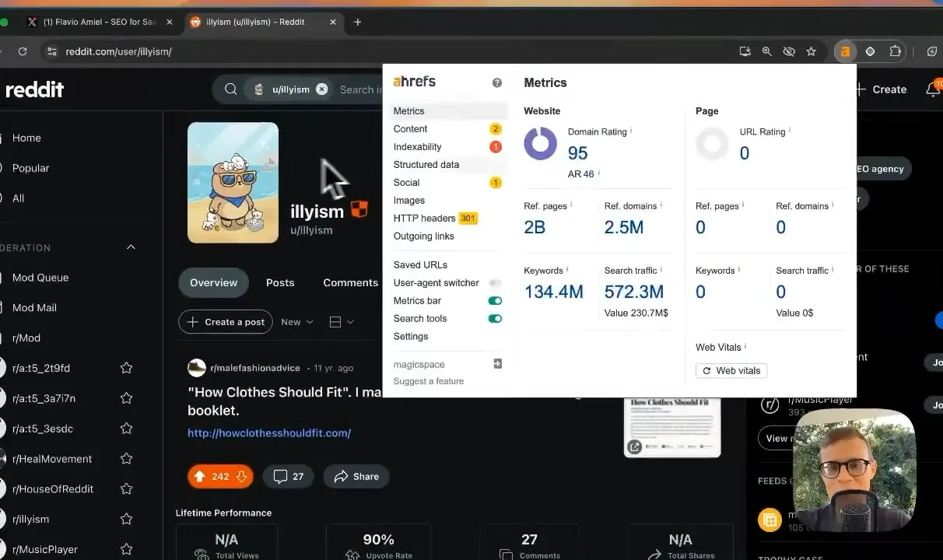Open the New sort dropdown
Viewport: 943px width, 560px height.
[x=297, y=322]
